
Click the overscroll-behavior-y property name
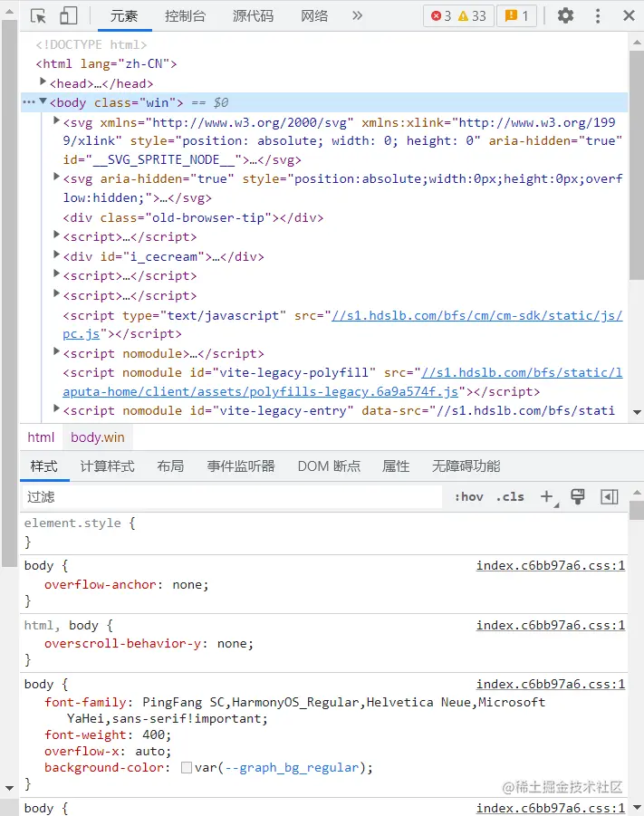coord(122,644)
